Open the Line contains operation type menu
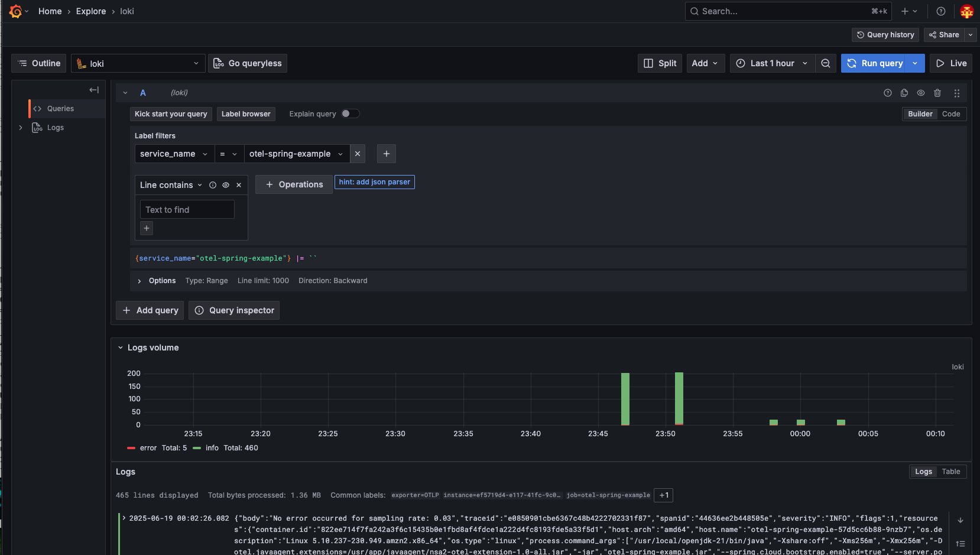 [171, 185]
